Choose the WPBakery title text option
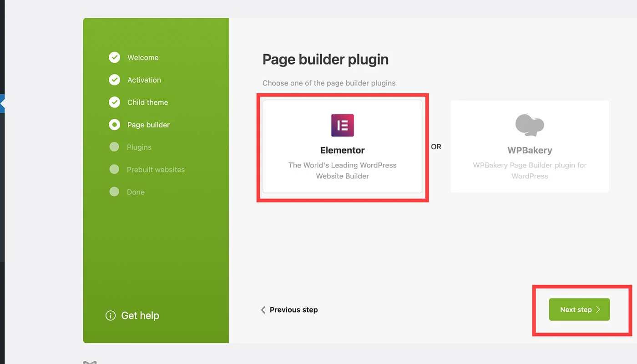The height and width of the screenshot is (364, 637). (530, 150)
